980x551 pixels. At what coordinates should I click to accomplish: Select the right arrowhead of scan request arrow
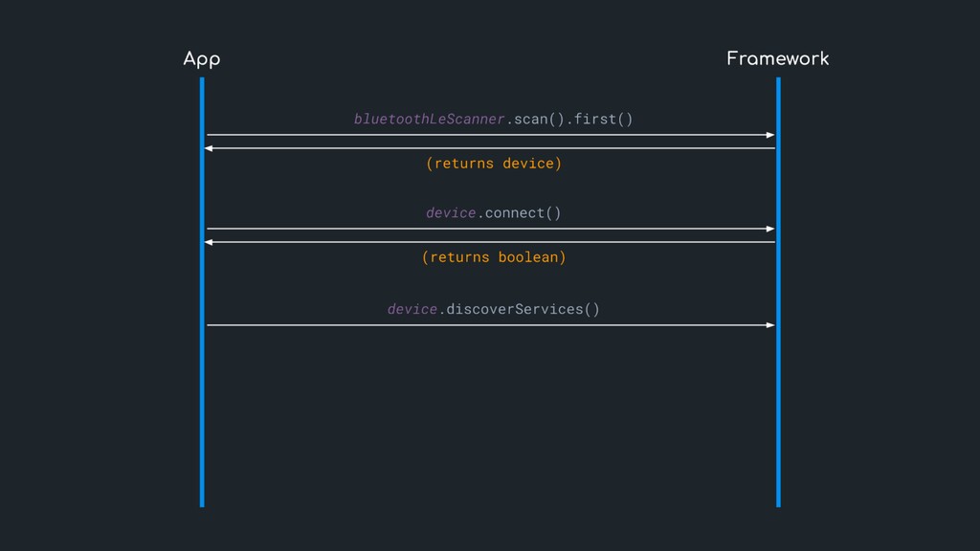(x=769, y=135)
